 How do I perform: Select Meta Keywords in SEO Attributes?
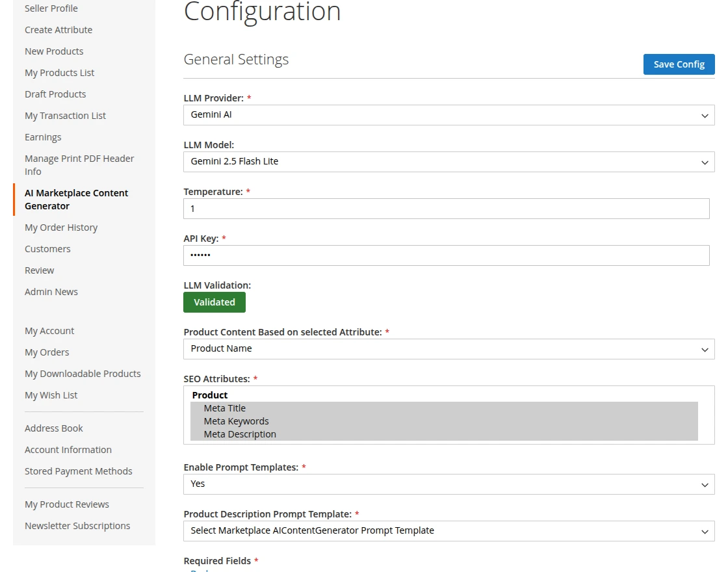(444, 421)
